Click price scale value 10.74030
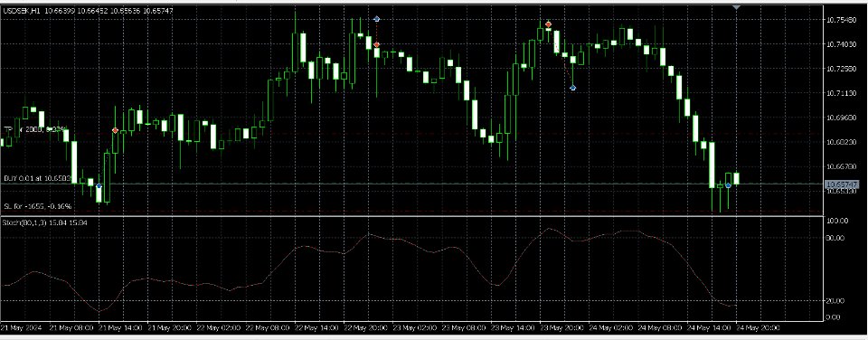Image resolution: width=868 pixels, height=340 pixels. (842, 44)
